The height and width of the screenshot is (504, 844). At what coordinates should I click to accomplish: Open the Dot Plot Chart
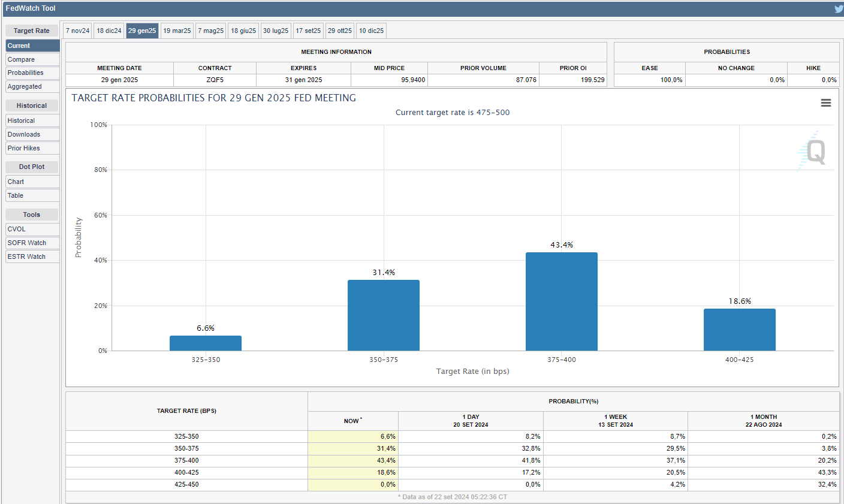[32, 182]
